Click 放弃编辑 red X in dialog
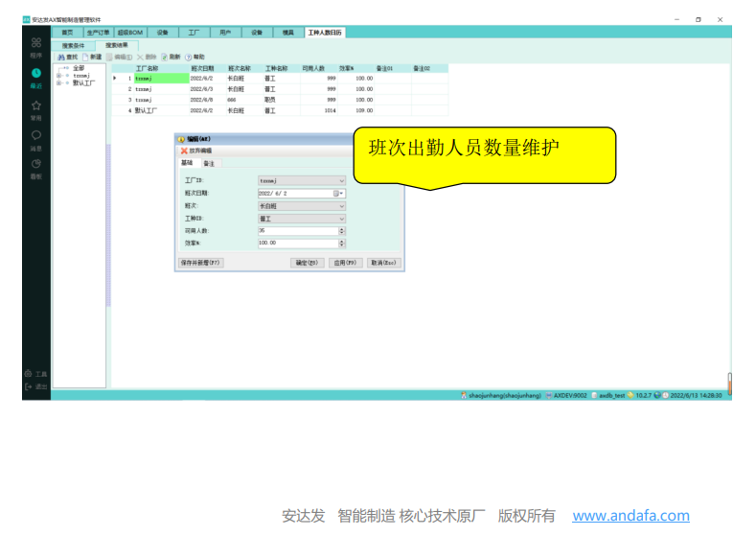The height and width of the screenshot is (536, 756). (184, 151)
